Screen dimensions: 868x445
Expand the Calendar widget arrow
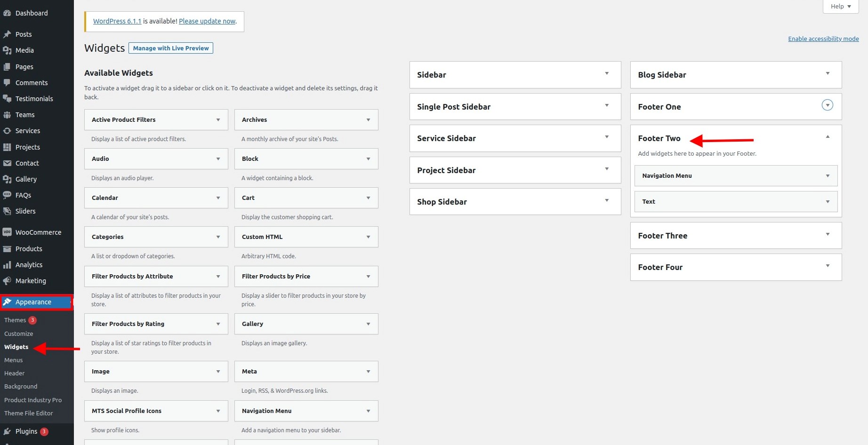tap(218, 198)
